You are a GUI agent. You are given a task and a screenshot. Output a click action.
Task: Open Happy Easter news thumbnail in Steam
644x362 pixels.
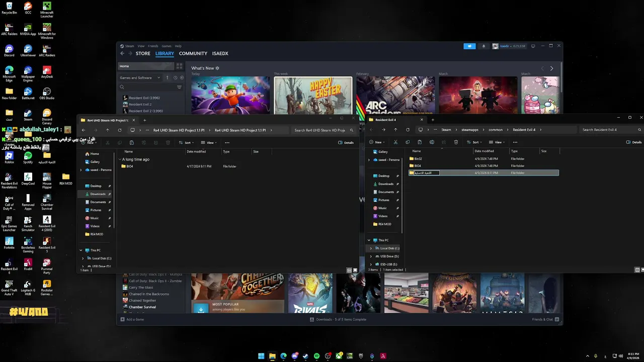click(x=313, y=95)
